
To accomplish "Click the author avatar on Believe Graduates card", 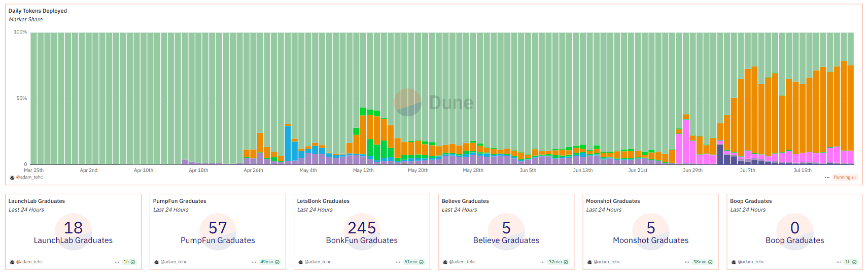I will pyautogui.click(x=445, y=262).
